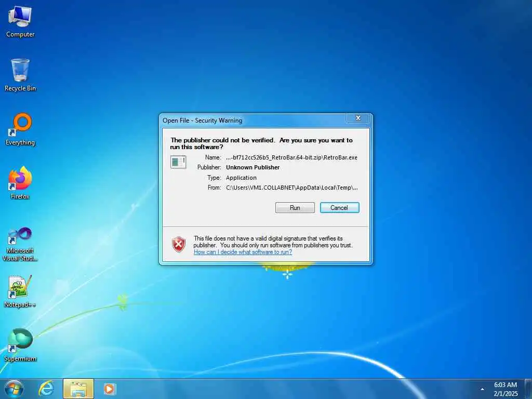
Task: Open Windows Explorer from the taskbar
Action: [78, 389]
